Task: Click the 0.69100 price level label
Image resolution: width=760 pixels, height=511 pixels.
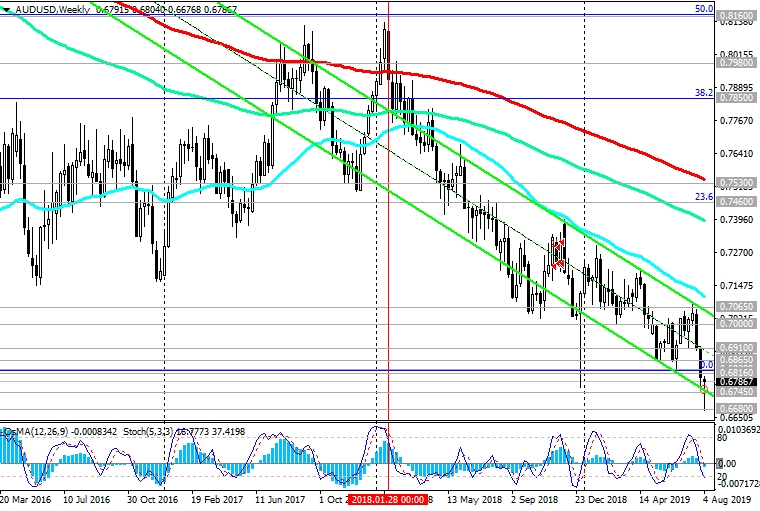Action: pos(737,348)
